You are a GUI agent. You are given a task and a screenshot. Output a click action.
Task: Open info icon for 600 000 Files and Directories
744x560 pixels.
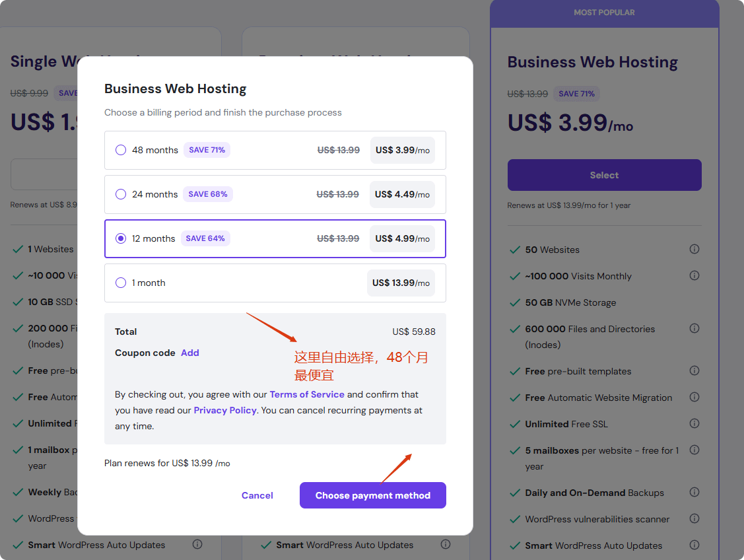point(694,328)
